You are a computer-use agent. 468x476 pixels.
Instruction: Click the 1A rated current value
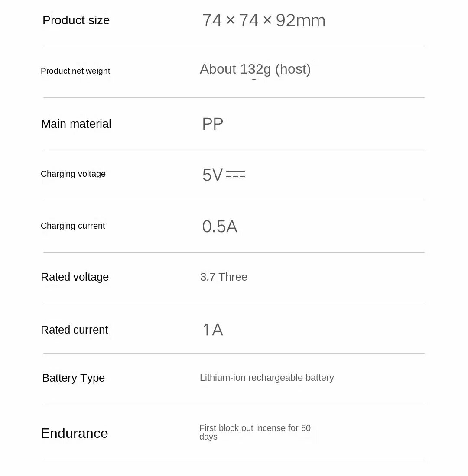(x=212, y=330)
